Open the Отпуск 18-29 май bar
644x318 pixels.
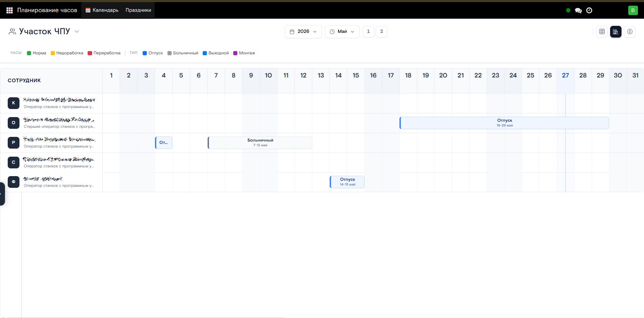click(504, 123)
